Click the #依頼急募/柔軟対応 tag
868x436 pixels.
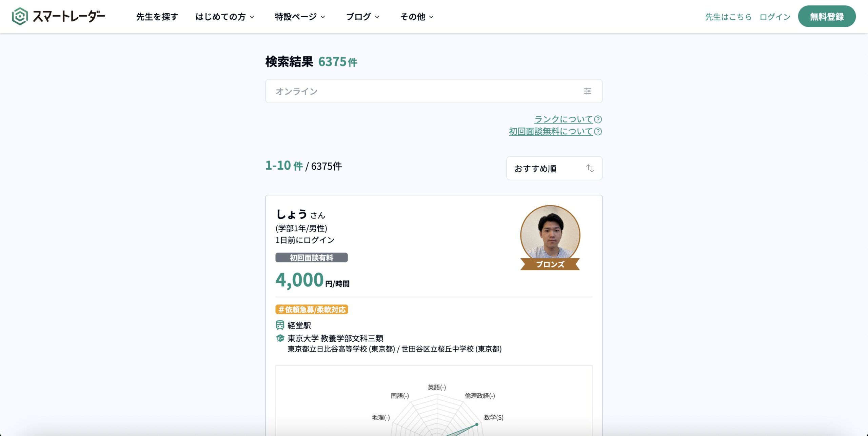pos(312,309)
